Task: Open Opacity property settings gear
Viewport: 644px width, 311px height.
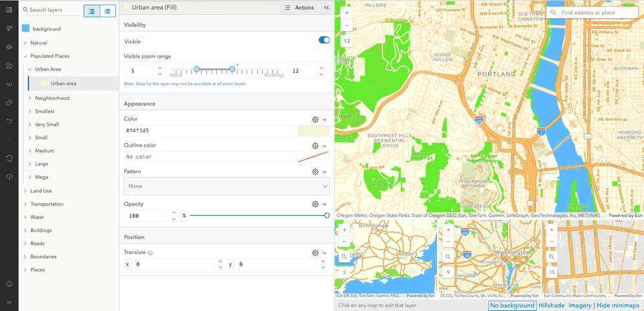Action: click(315, 204)
